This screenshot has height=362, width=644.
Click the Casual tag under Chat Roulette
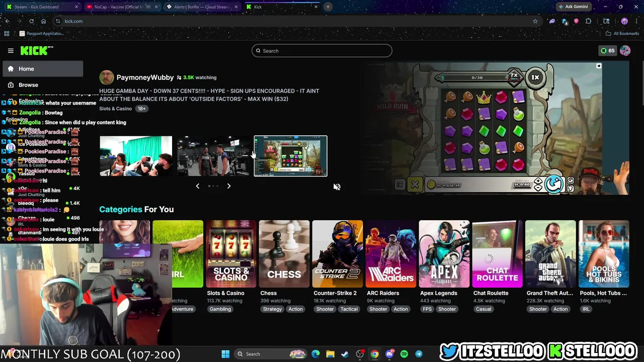coord(484,309)
